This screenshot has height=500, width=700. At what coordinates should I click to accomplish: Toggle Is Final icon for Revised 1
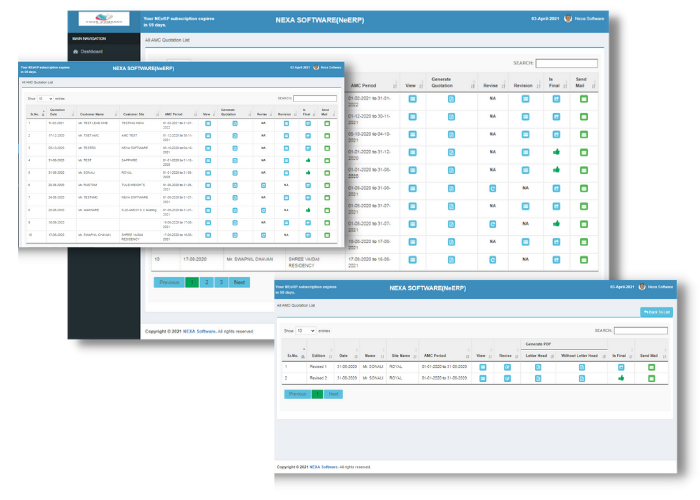pos(620,367)
